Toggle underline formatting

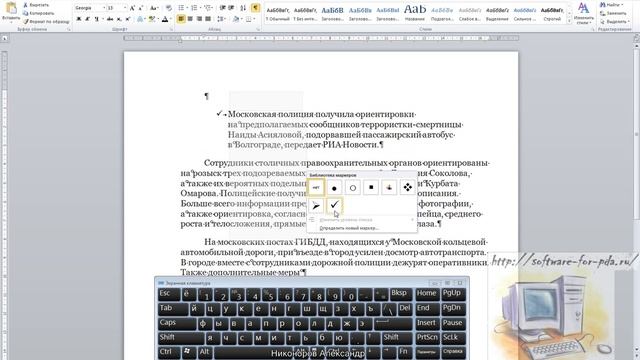pos(97,19)
